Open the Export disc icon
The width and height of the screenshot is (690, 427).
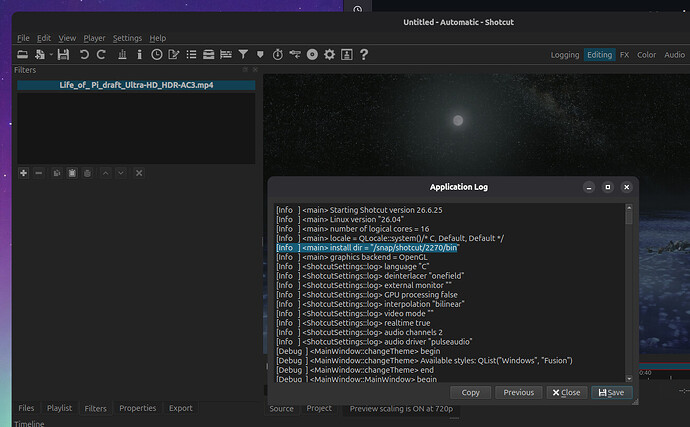[312, 55]
